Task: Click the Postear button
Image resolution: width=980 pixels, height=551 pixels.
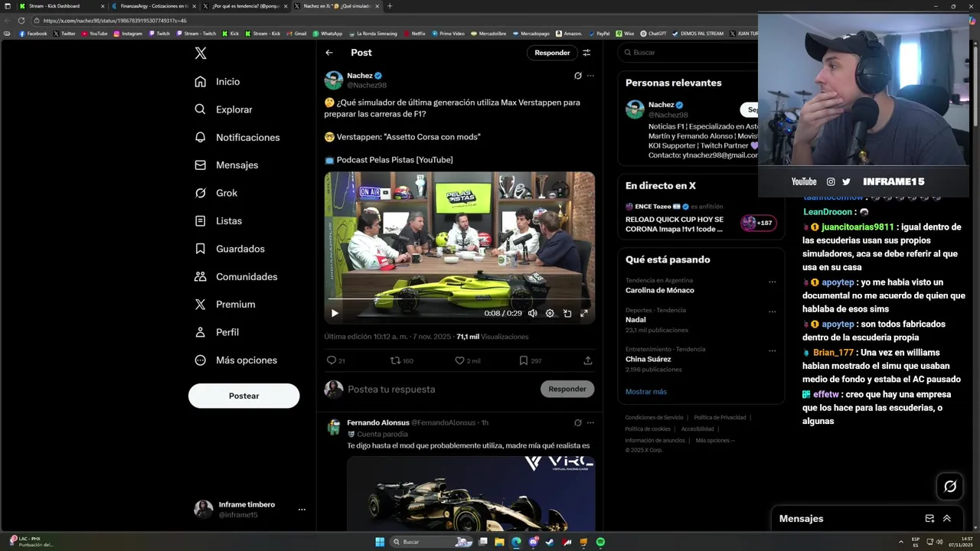Action: tap(243, 396)
